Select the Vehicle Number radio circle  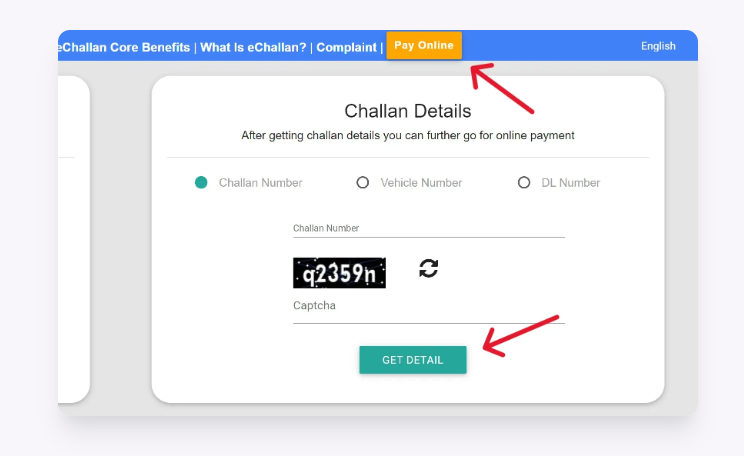363,183
